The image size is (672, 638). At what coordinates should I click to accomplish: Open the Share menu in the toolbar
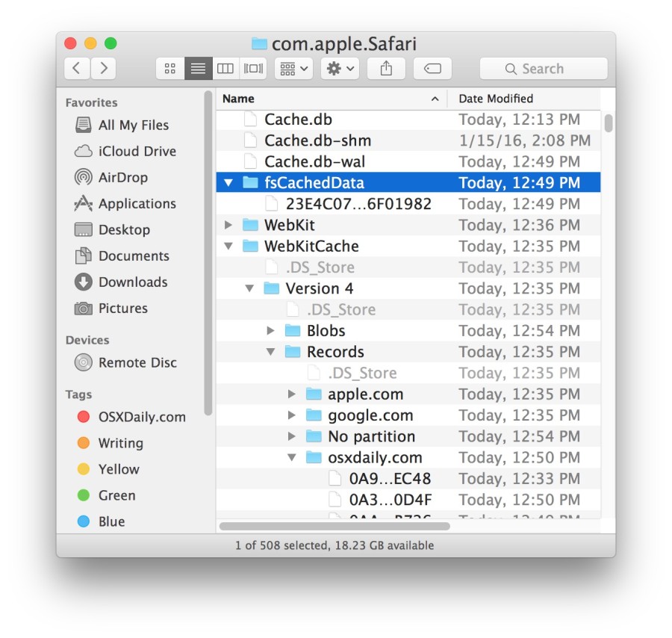coord(386,68)
